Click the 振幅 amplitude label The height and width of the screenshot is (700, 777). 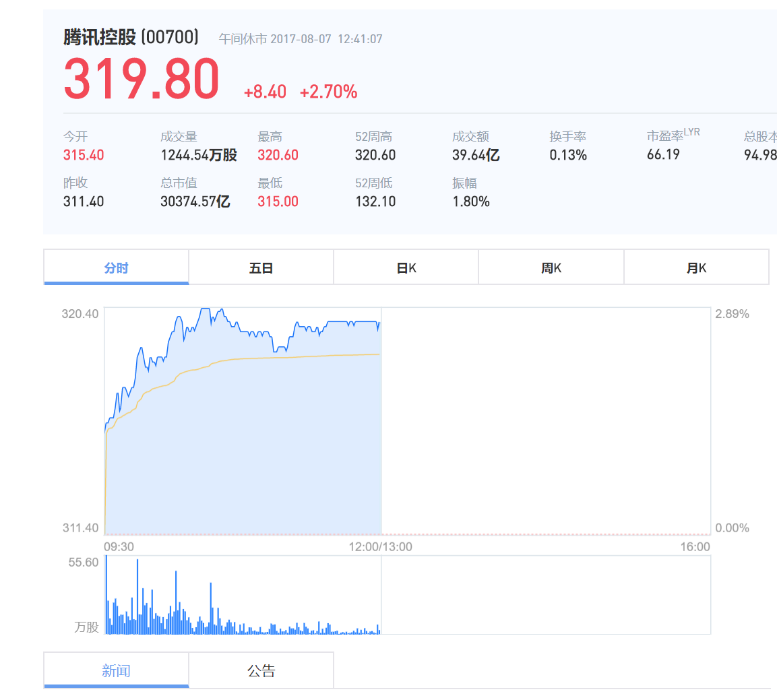click(464, 183)
